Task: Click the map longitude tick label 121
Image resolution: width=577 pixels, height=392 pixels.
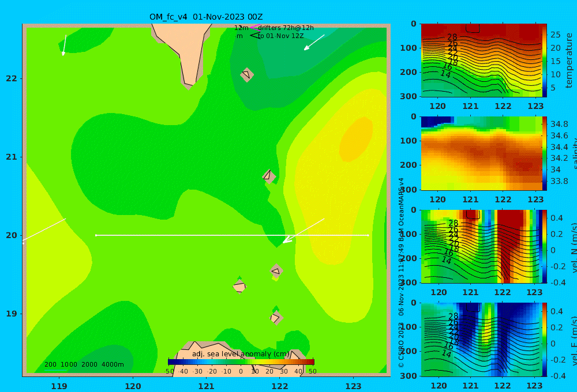Action: point(206,386)
